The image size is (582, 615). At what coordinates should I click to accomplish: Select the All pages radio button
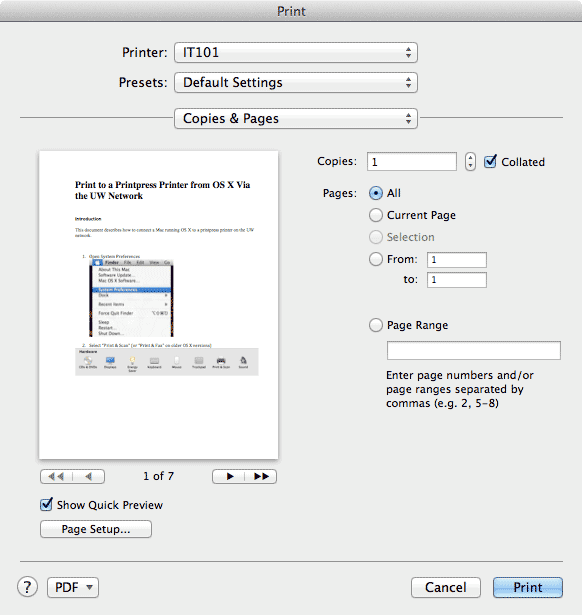pyautogui.click(x=376, y=193)
